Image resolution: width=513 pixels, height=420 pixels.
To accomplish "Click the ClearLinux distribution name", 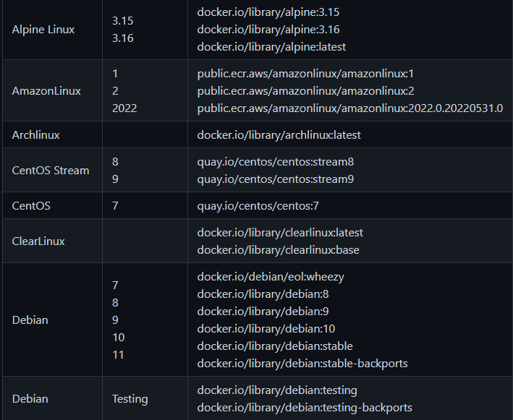I will 38,241.
